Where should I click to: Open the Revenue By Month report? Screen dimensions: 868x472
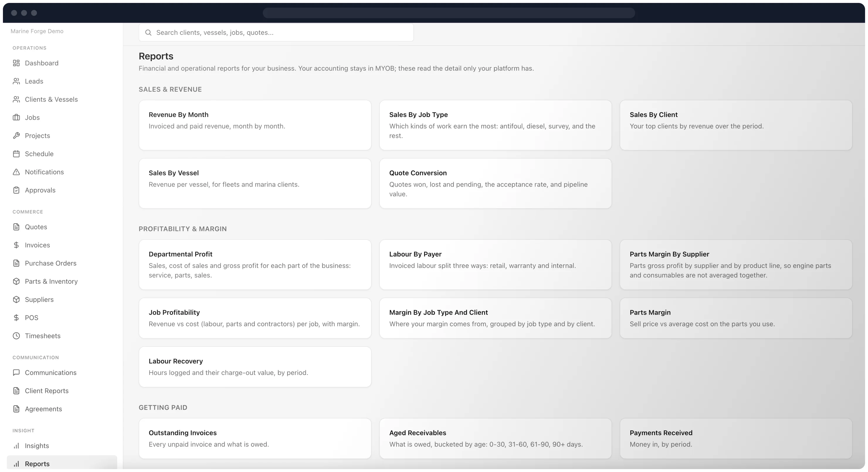(255, 125)
